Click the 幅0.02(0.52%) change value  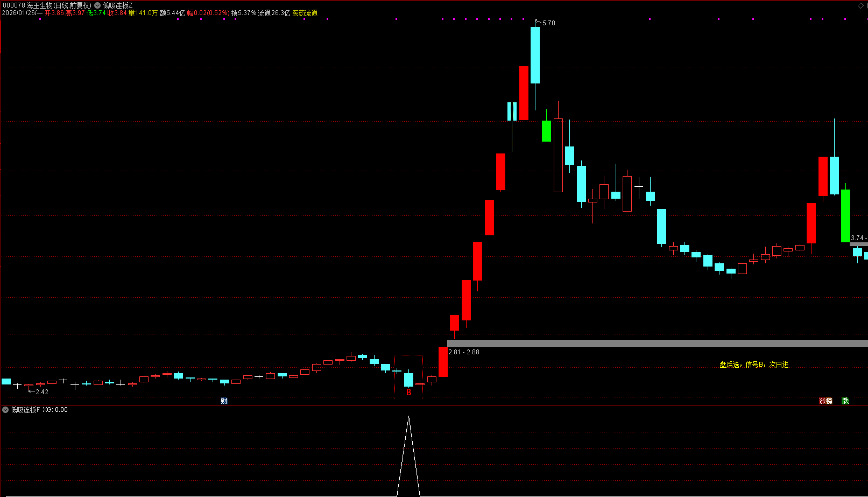[208, 13]
